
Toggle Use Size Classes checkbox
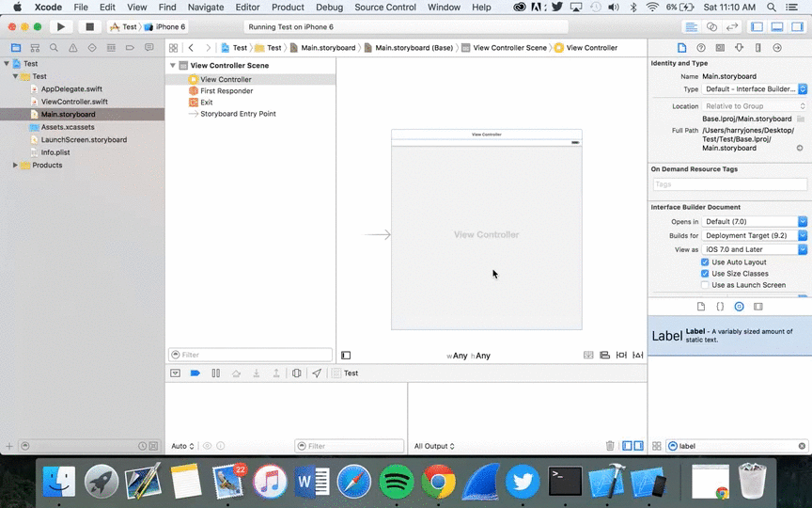point(705,274)
